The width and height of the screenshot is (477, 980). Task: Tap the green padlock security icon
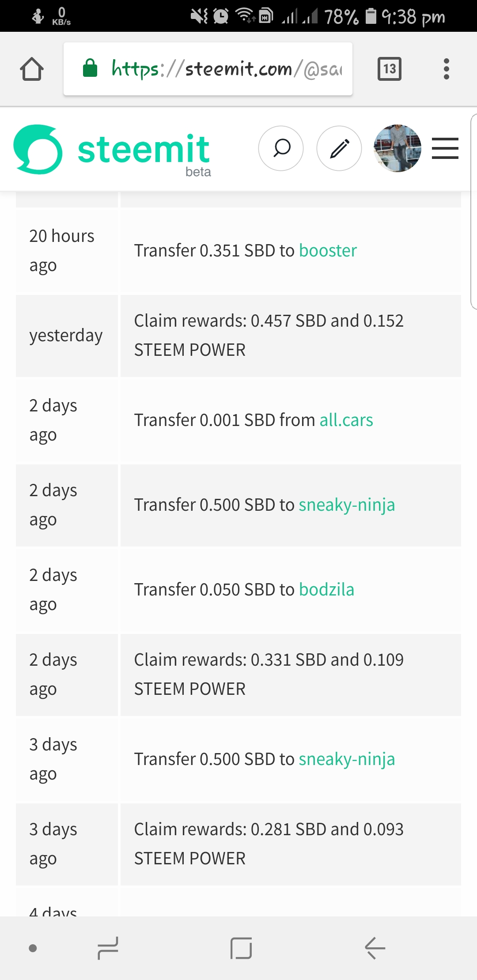90,68
